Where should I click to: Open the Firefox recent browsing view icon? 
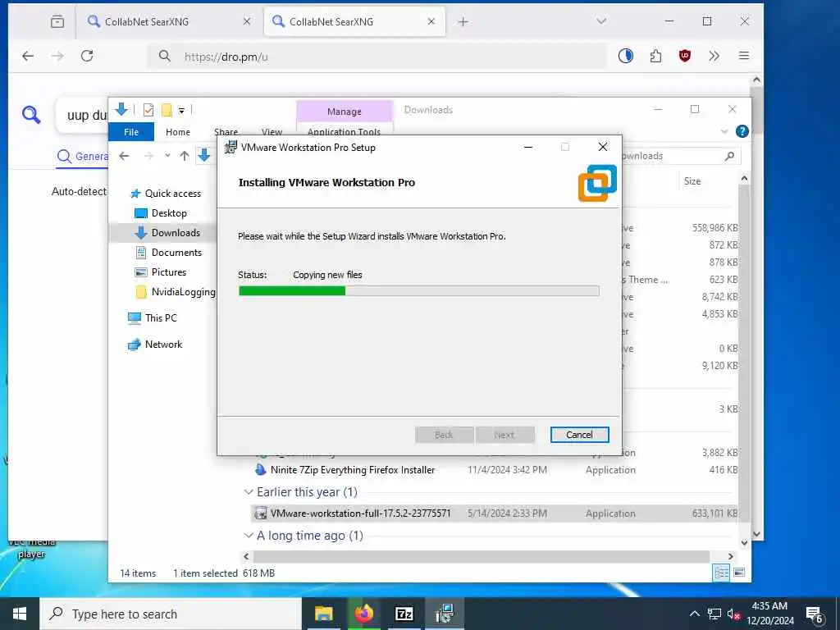[x=57, y=21]
